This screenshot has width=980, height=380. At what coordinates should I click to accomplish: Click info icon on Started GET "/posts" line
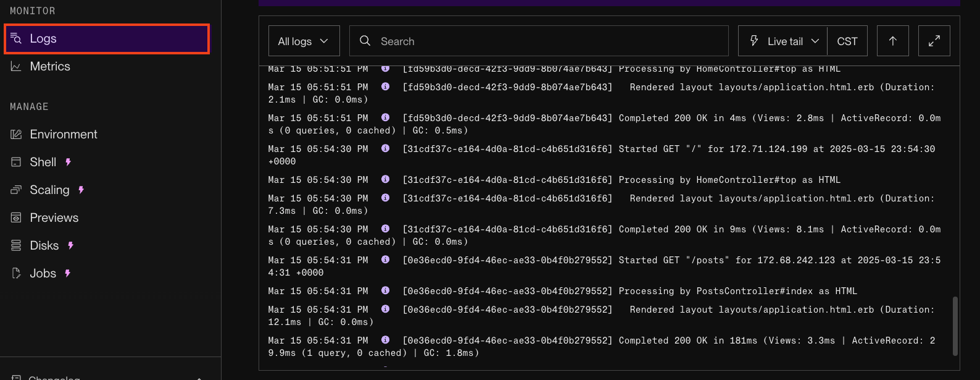pos(385,260)
